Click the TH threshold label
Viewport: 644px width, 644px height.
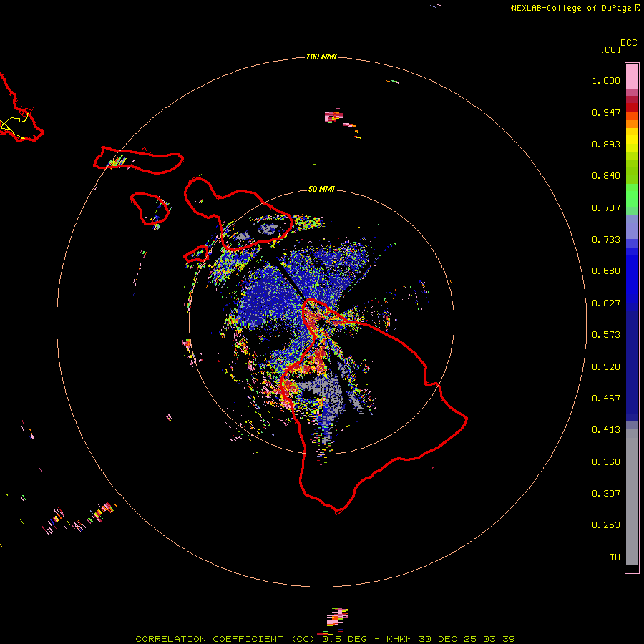[615, 557]
